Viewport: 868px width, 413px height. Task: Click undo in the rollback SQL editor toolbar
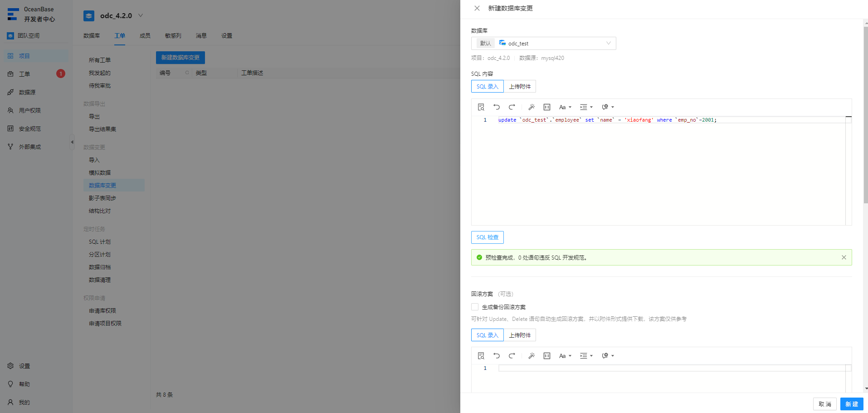[497, 356]
